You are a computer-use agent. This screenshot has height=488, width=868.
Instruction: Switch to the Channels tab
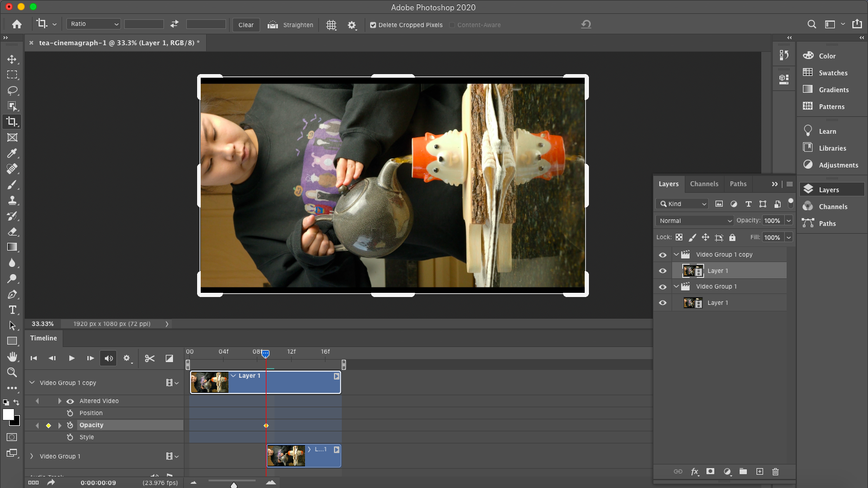[x=704, y=184]
